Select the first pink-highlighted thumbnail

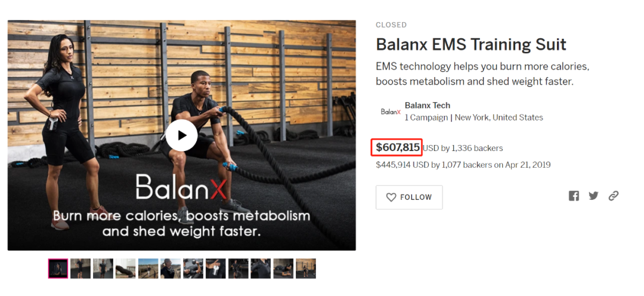(x=58, y=269)
